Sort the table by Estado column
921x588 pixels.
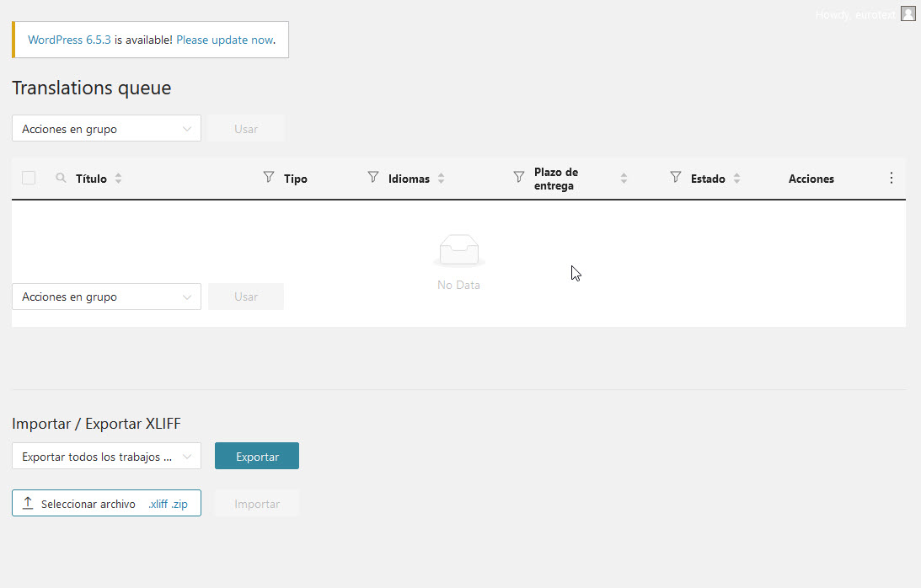(736, 179)
